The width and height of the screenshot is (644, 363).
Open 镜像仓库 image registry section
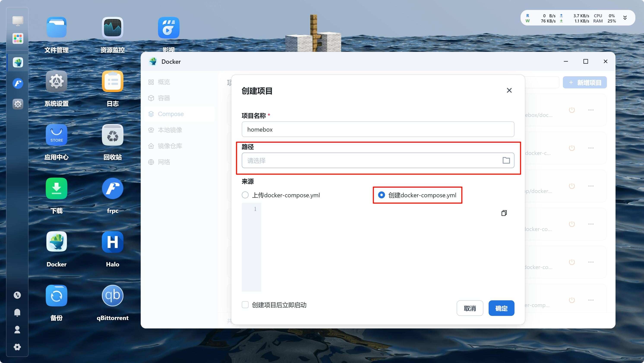pyautogui.click(x=179, y=146)
